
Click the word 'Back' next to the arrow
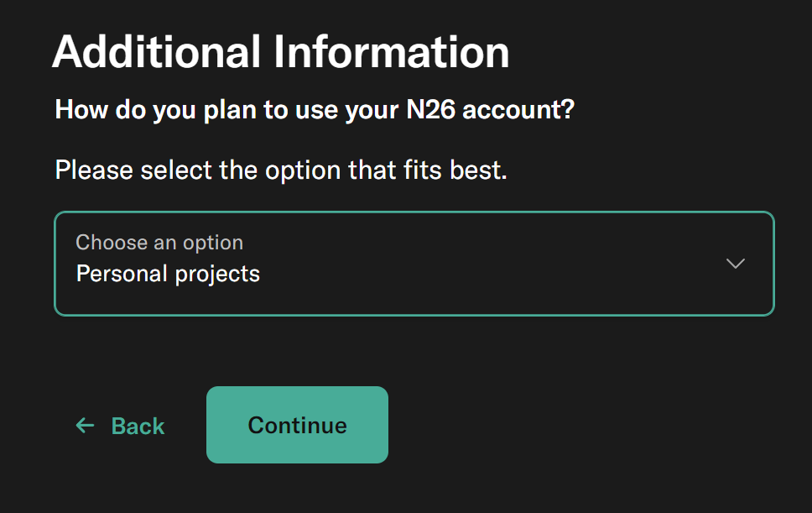coord(138,427)
